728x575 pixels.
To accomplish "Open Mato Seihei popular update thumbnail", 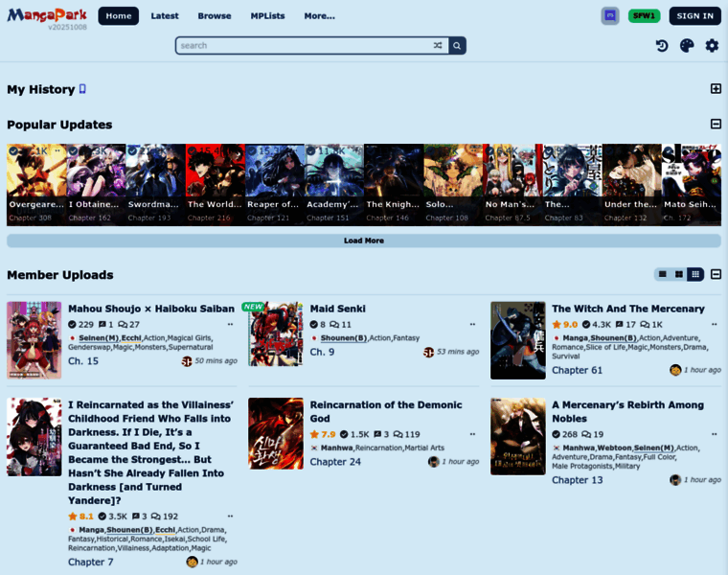I will 692,185.
